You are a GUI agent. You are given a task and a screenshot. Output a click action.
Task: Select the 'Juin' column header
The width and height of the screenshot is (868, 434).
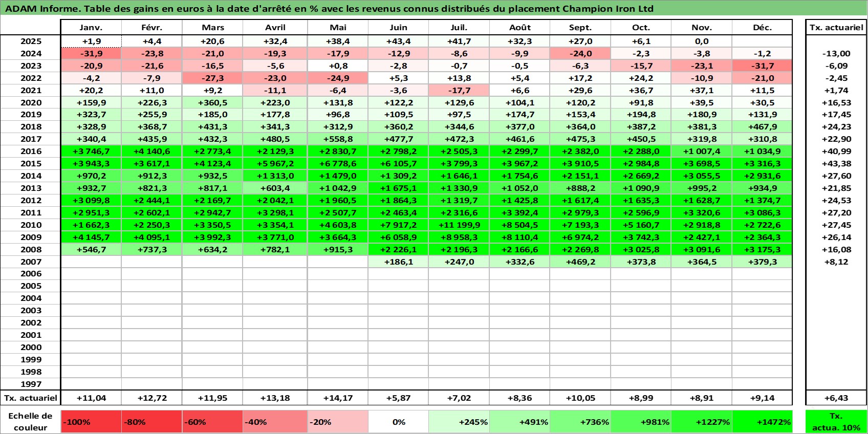coord(399,28)
